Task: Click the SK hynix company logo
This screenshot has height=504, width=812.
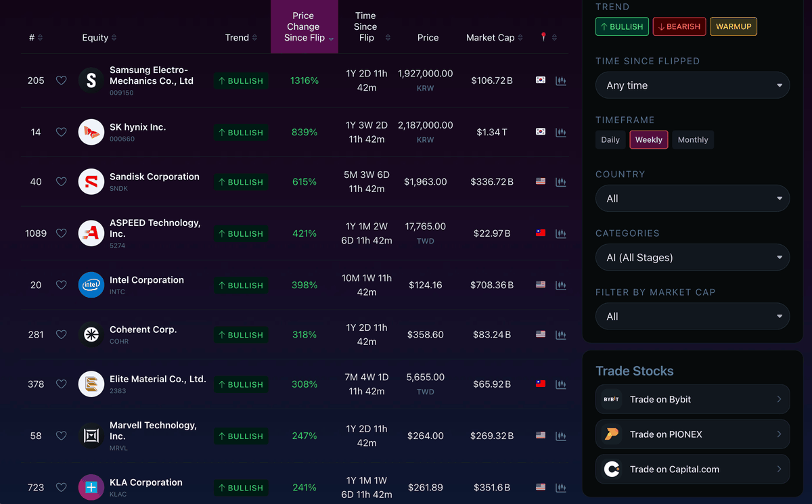Action: coord(91,132)
